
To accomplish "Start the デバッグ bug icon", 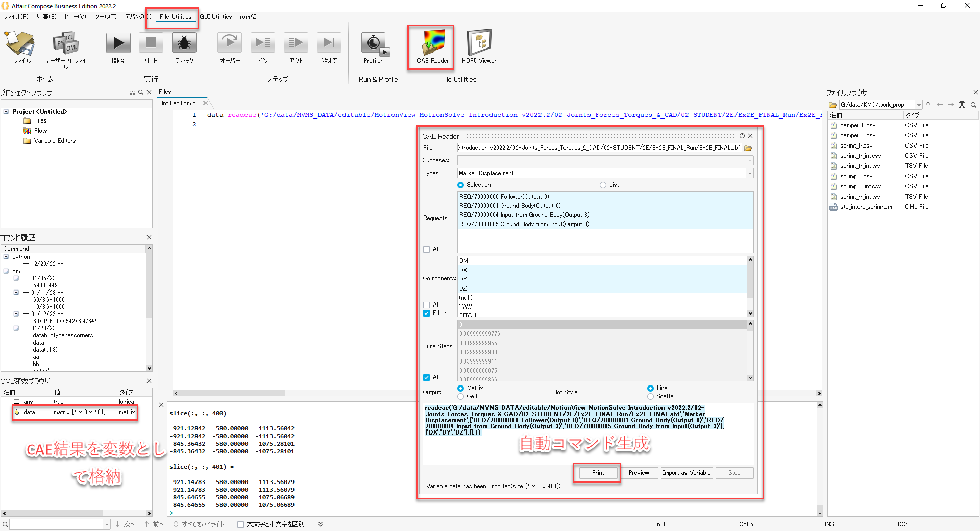I will pyautogui.click(x=184, y=43).
